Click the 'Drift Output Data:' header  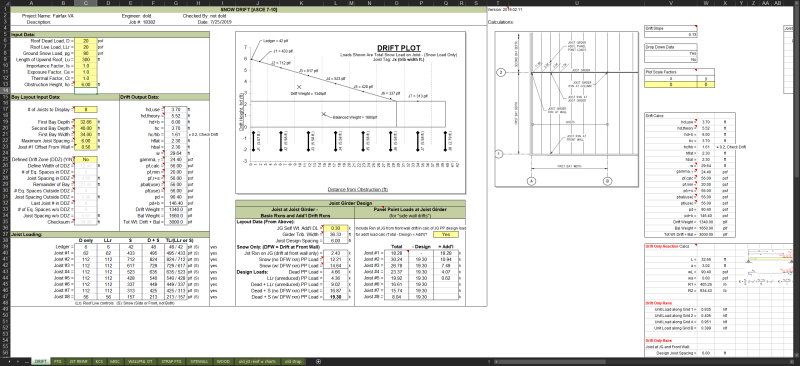tap(164, 96)
